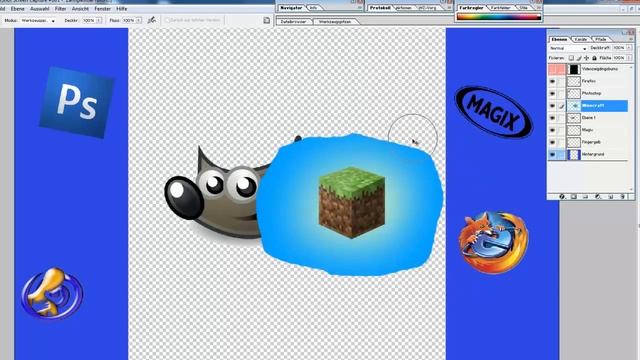
Task: Add a layer mask at the layers panel bottom
Action: click(574, 197)
